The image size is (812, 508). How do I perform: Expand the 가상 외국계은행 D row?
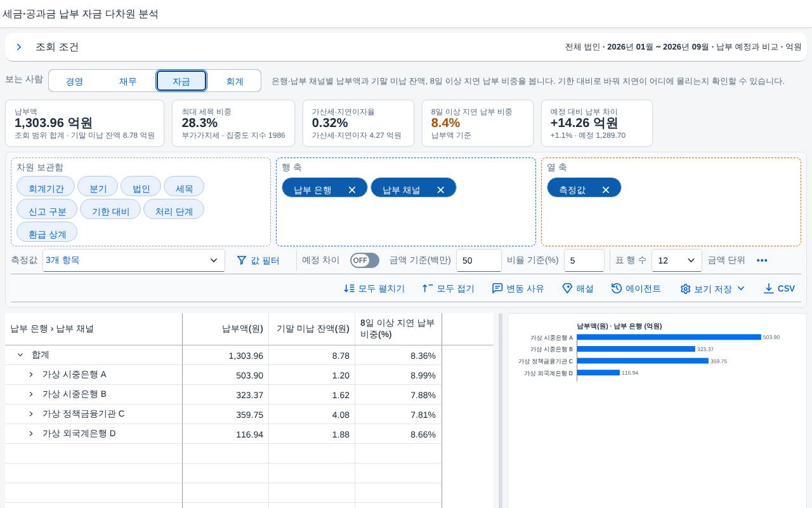click(x=31, y=434)
